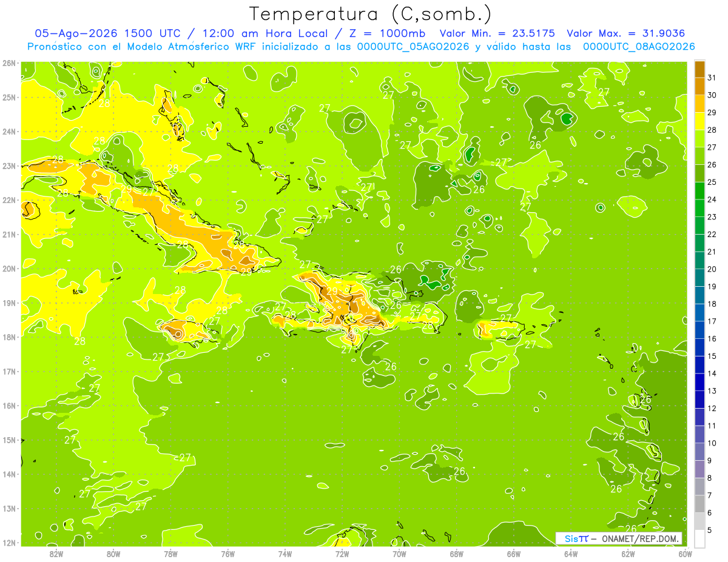Image resolution: width=728 pixels, height=562 pixels.
Task: Click the 68W longitude axis label
Action: coord(457,554)
